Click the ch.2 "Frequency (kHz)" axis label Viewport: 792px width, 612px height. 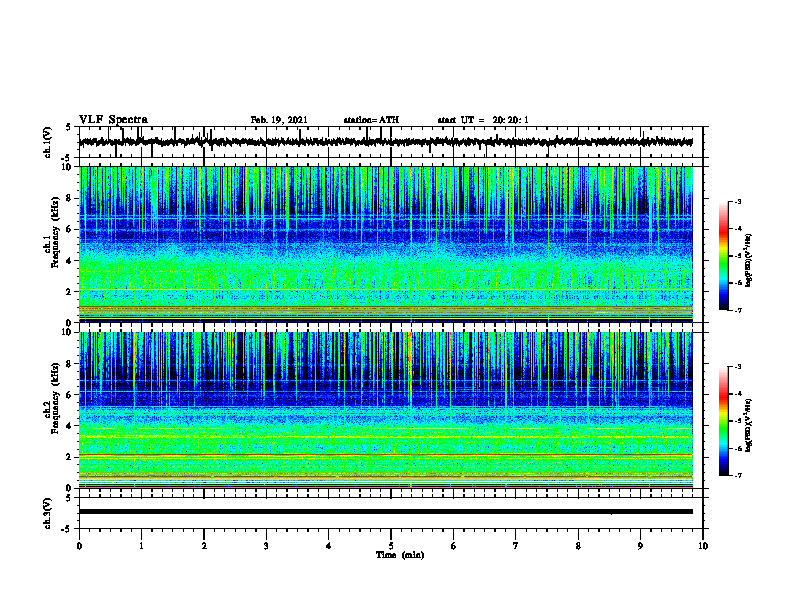pos(56,398)
